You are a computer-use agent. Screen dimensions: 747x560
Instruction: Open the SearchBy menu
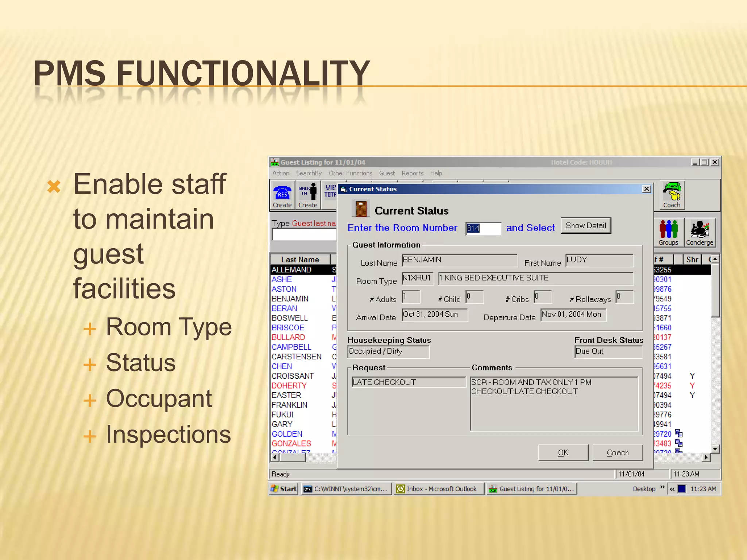309,173
